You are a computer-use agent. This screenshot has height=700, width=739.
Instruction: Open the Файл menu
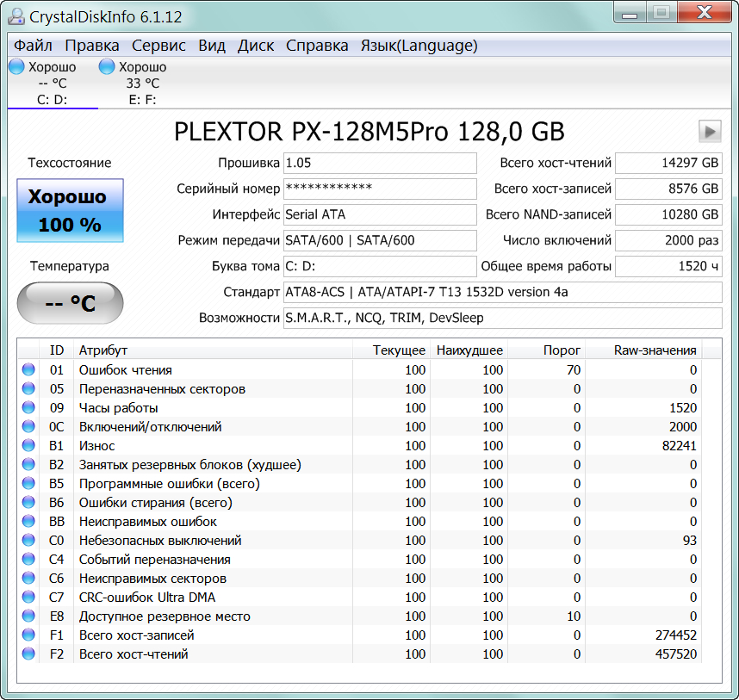pos(33,46)
